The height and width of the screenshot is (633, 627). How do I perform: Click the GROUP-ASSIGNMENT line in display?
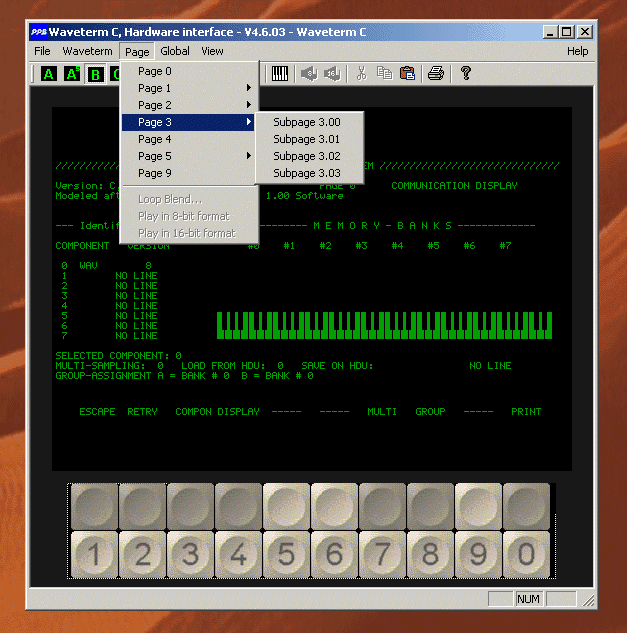(x=184, y=376)
